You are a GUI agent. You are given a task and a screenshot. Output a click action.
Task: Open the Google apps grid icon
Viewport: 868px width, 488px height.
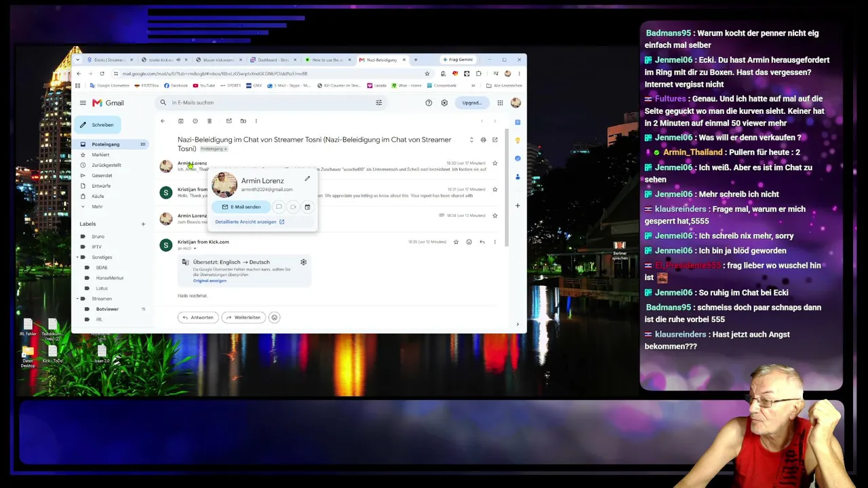click(x=500, y=103)
